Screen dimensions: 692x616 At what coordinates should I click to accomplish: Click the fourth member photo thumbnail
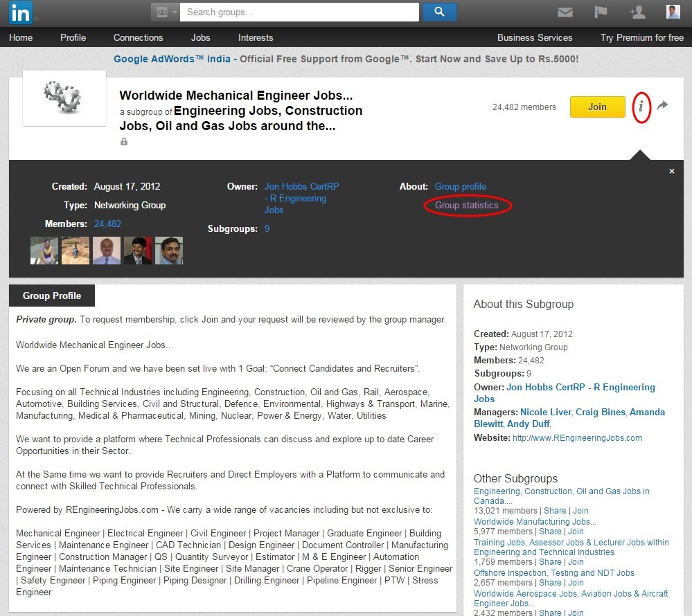(138, 251)
